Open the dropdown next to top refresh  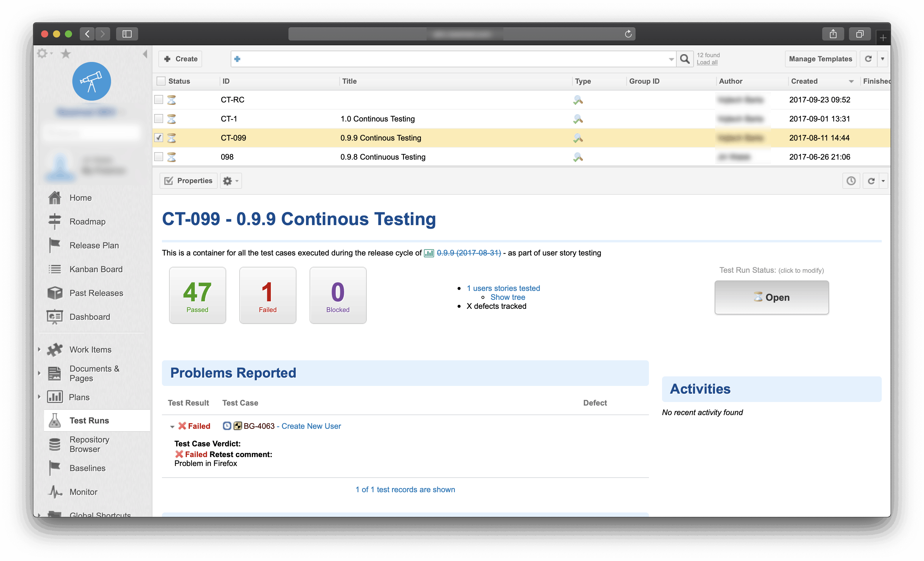[x=882, y=59]
